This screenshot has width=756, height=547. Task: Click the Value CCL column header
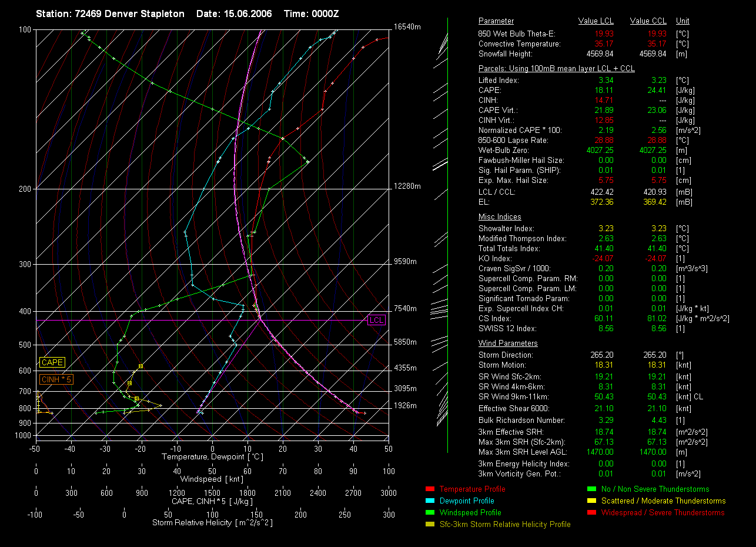648,21
